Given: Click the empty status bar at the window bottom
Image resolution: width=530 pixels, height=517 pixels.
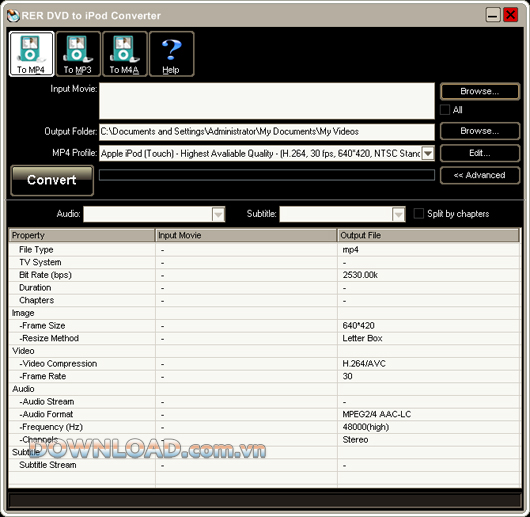Looking at the screenshot, I should (x=265, y=501).
